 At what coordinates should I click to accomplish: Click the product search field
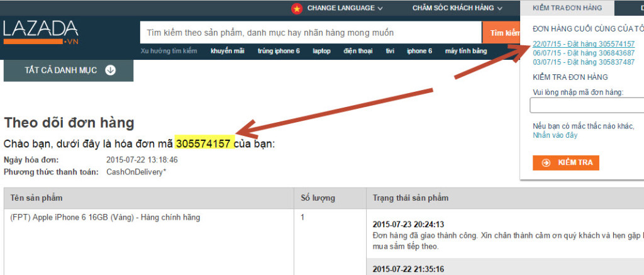pyautogui.click(x=311, y=33)
